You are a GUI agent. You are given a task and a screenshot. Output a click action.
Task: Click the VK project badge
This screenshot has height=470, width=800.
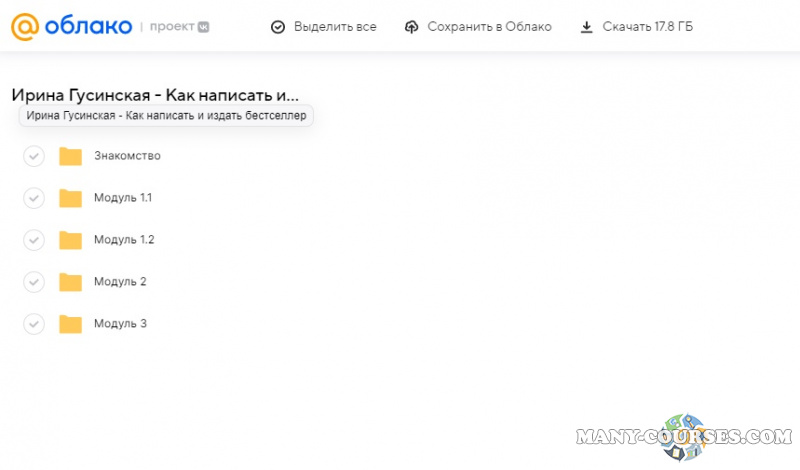pyautogui.click(x=203, y=27)
